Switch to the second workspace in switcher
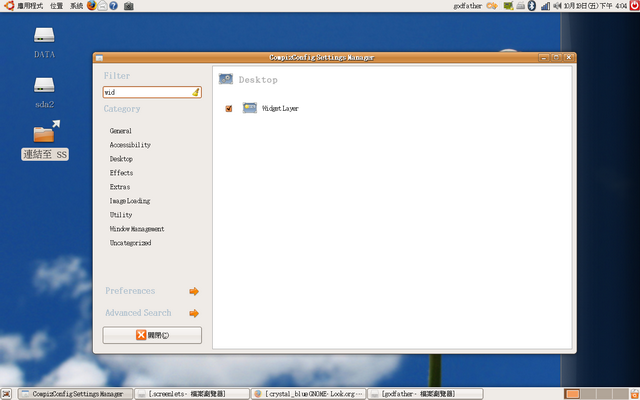 588,394
